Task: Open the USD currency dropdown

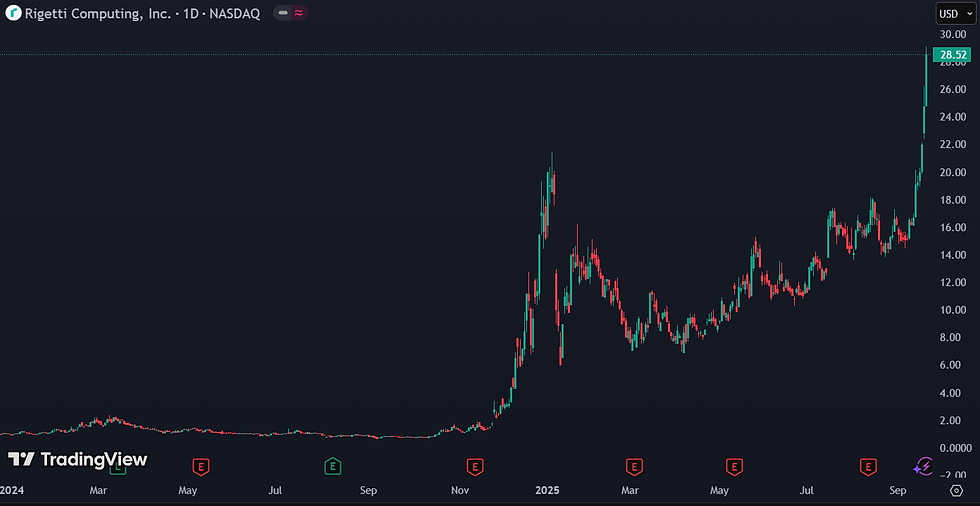Action: [x=955, y=13]
